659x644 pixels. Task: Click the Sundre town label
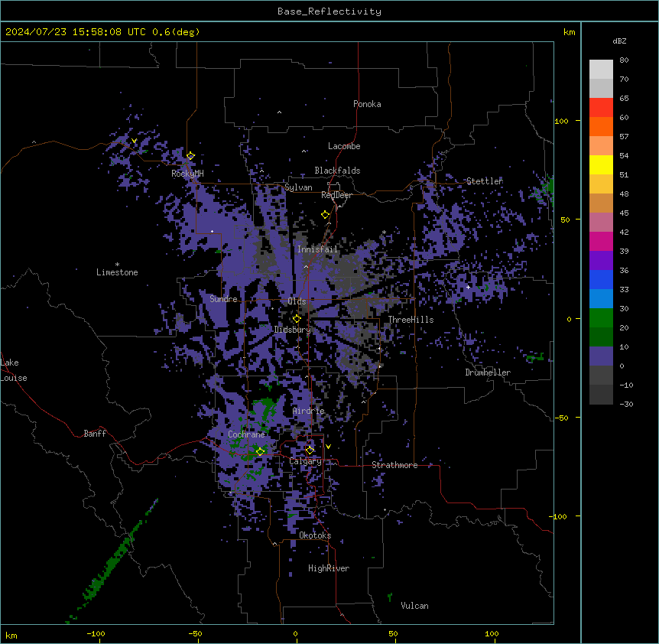coord(223,299)
